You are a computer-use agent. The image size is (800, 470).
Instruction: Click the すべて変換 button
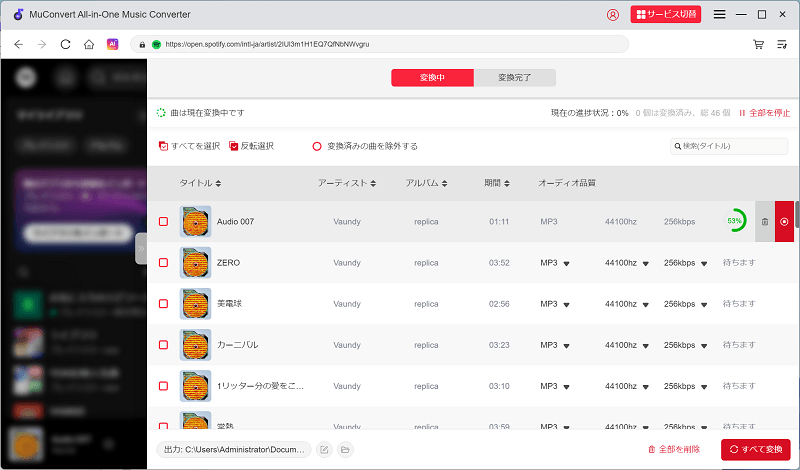pos(756,450)
